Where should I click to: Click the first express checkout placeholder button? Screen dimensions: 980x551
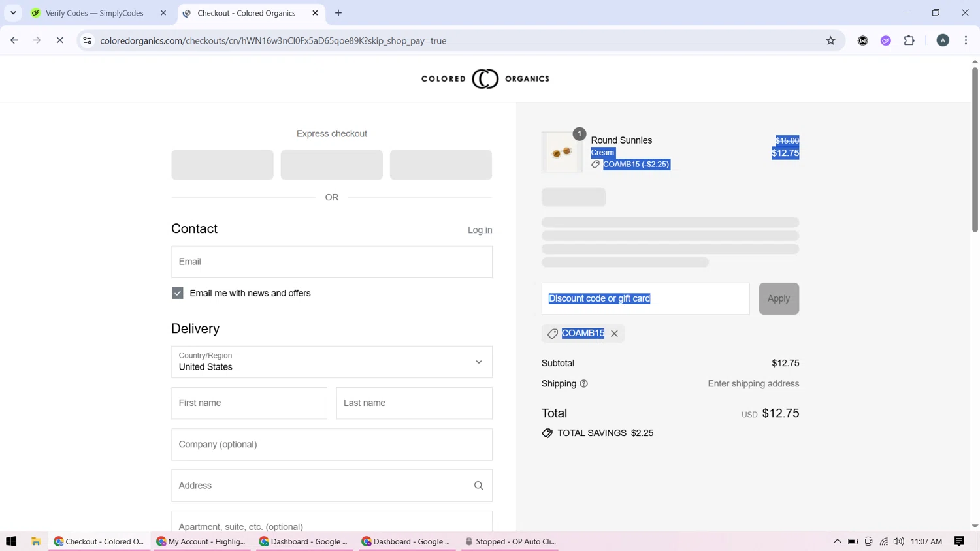(x=222, y=165)
